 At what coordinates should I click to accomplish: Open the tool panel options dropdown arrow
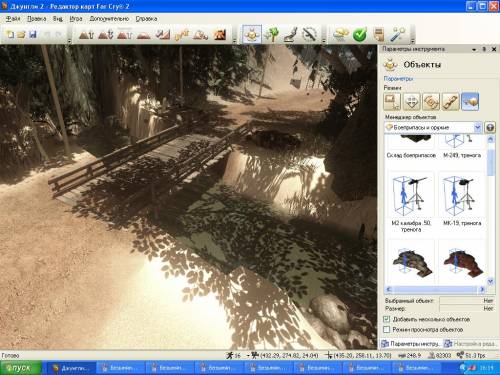pos(474,49)
